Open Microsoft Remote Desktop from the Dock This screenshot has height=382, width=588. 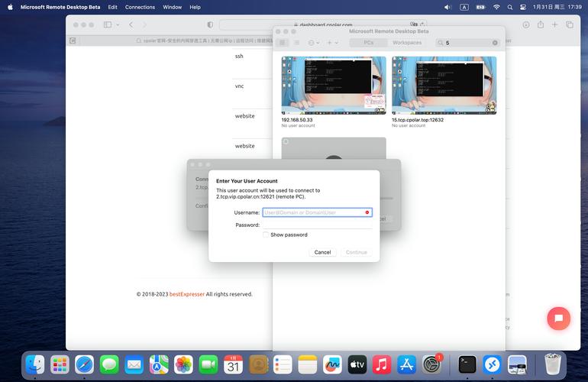[x=493, y=364]
